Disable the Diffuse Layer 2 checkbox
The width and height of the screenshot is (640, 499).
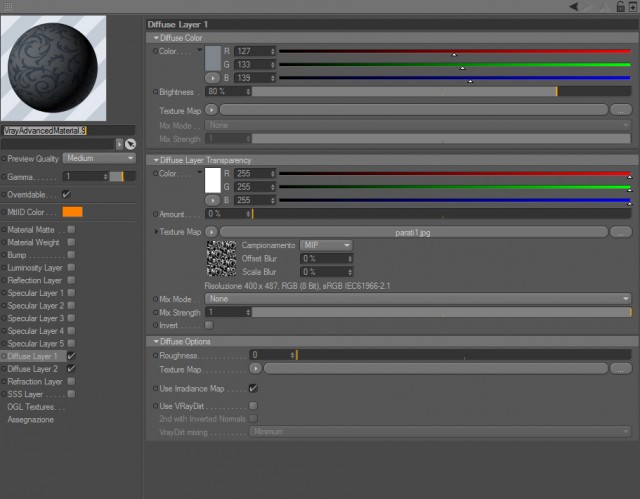point(71,368)
